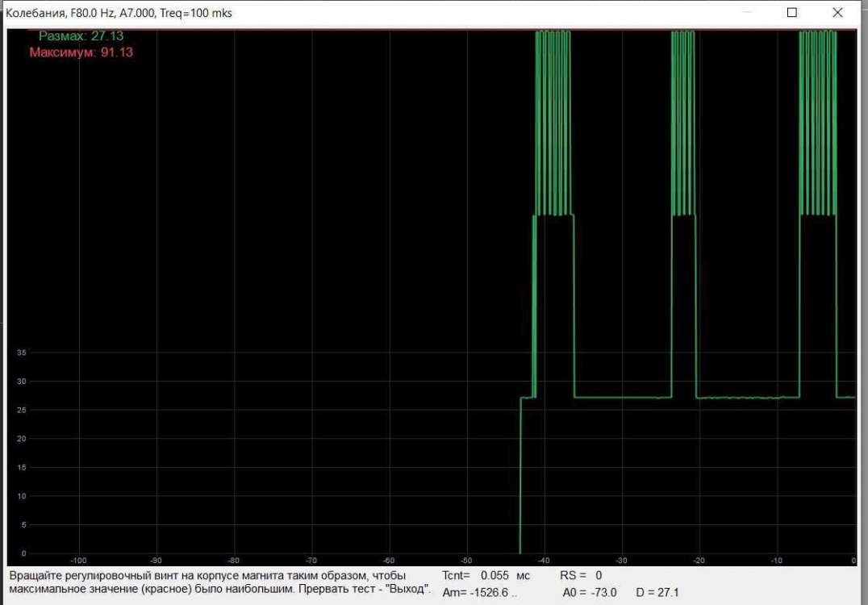Click the -50 label on time axis

465,560
